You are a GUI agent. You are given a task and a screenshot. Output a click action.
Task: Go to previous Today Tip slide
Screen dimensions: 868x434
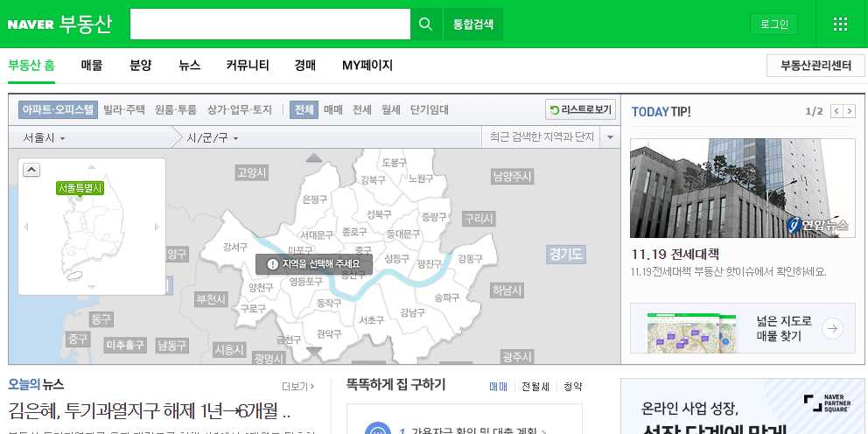point(836,111)
